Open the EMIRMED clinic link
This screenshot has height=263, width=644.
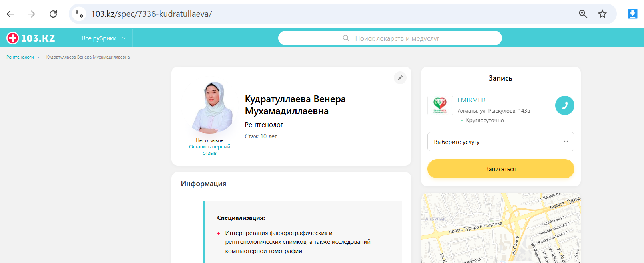pyautogui.click(x=471, y=100)
